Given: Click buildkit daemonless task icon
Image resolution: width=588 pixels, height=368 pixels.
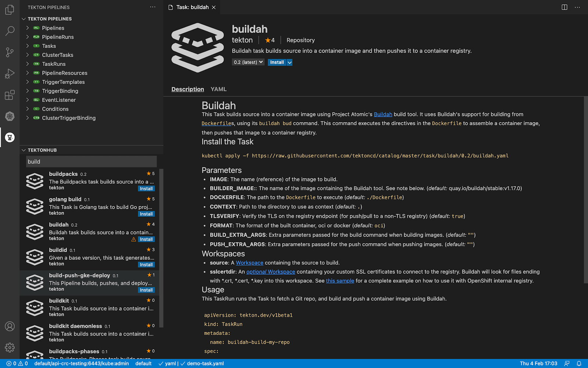Looking at the screenshot, I should 35,333.
